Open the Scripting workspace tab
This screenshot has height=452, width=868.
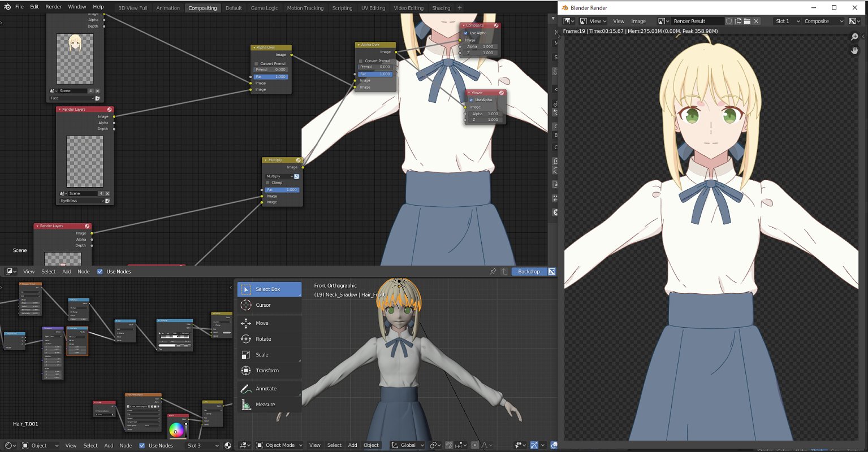click(342, 8)
